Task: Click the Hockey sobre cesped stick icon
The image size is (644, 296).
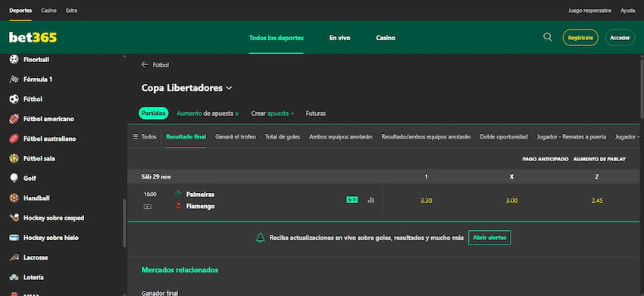Action: click(x=14, y=218)
